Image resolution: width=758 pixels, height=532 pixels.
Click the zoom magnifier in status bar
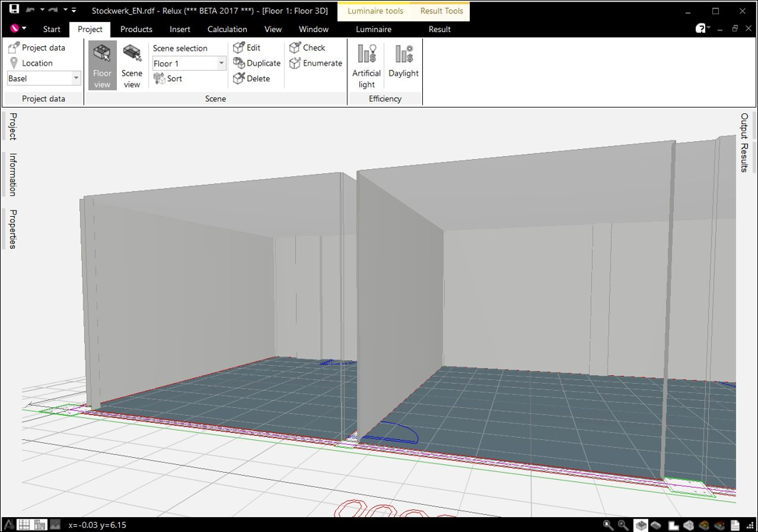pos(608,525)
